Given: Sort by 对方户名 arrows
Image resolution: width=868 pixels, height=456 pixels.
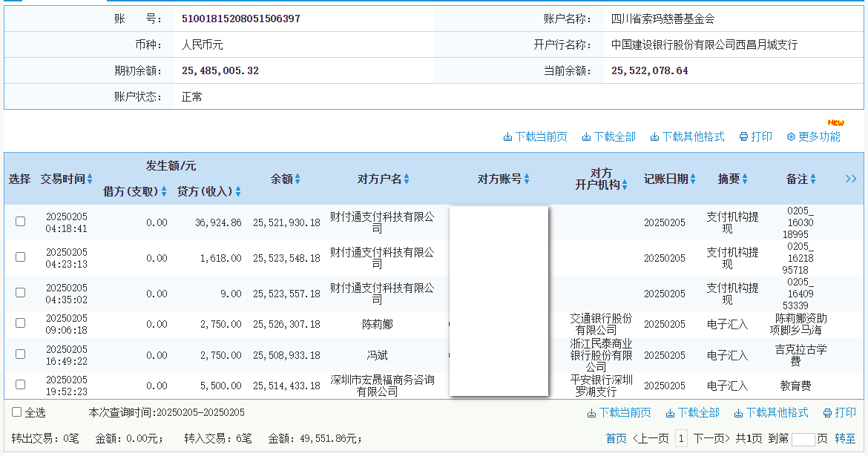Looking at the screenshot, I should pos(407,179).
